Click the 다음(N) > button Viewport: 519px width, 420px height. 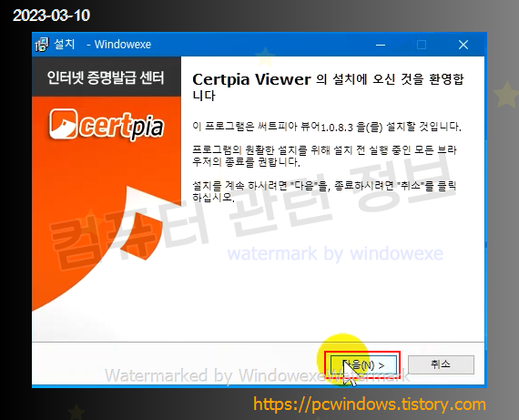click(363, 365)
